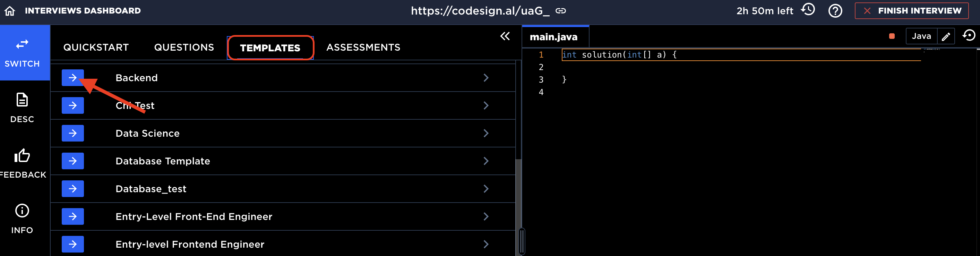Open the help question mark icon

click(835, 11)
